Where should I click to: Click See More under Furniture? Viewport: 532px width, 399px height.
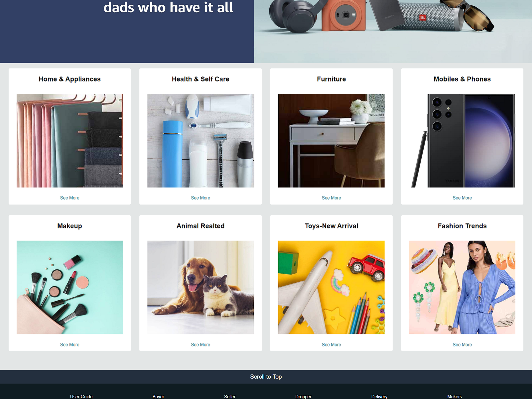pos(332,198)
